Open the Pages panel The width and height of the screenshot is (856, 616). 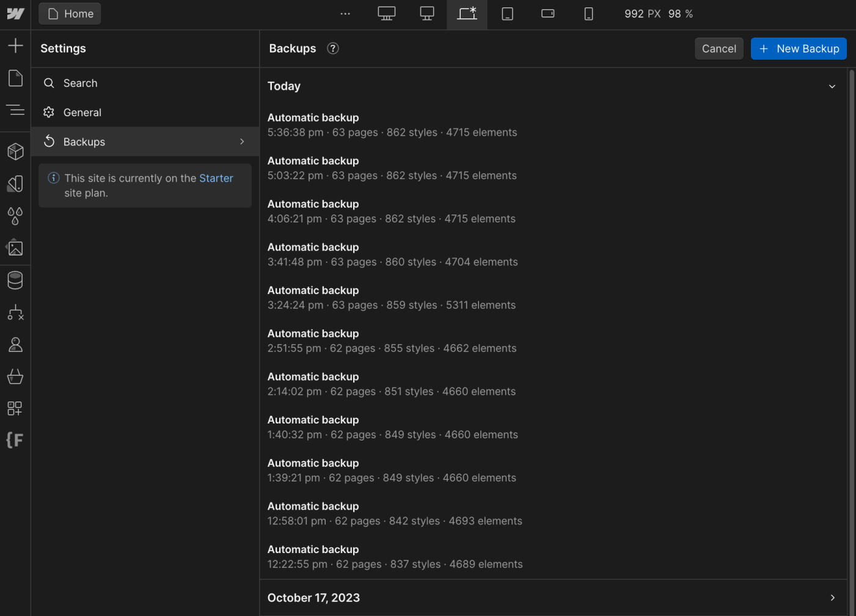pos(15,78)
